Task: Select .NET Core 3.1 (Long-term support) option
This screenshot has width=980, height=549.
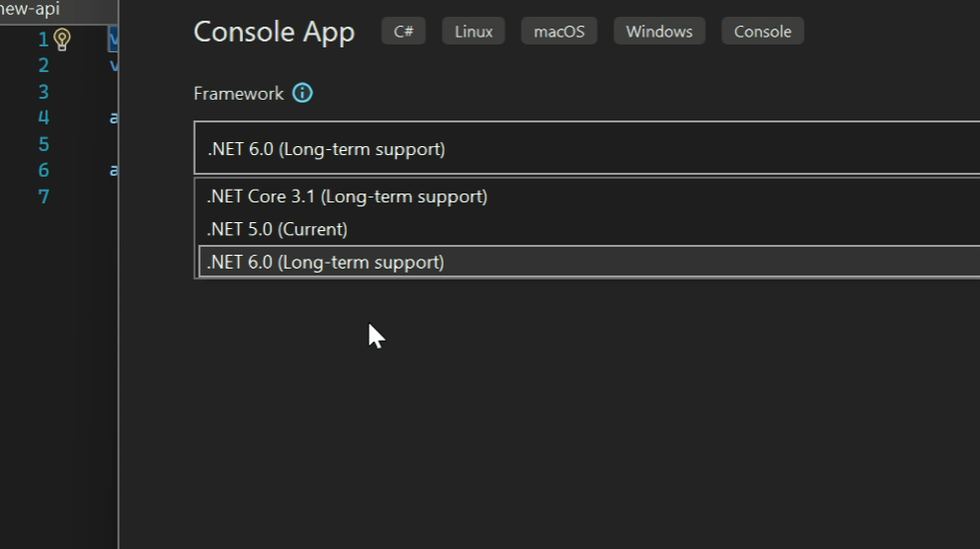Action: tap(347, 196)
